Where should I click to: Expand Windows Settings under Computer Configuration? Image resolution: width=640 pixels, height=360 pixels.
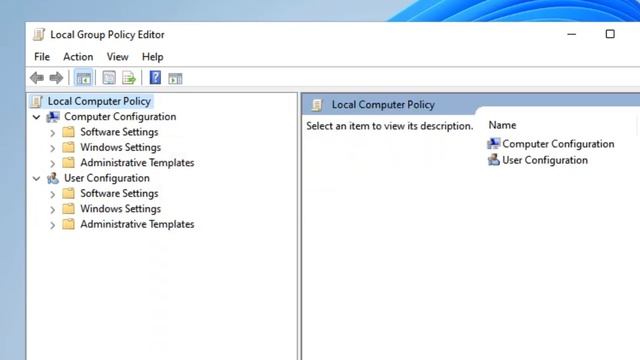pyautogui.click(x=53, y=148)
